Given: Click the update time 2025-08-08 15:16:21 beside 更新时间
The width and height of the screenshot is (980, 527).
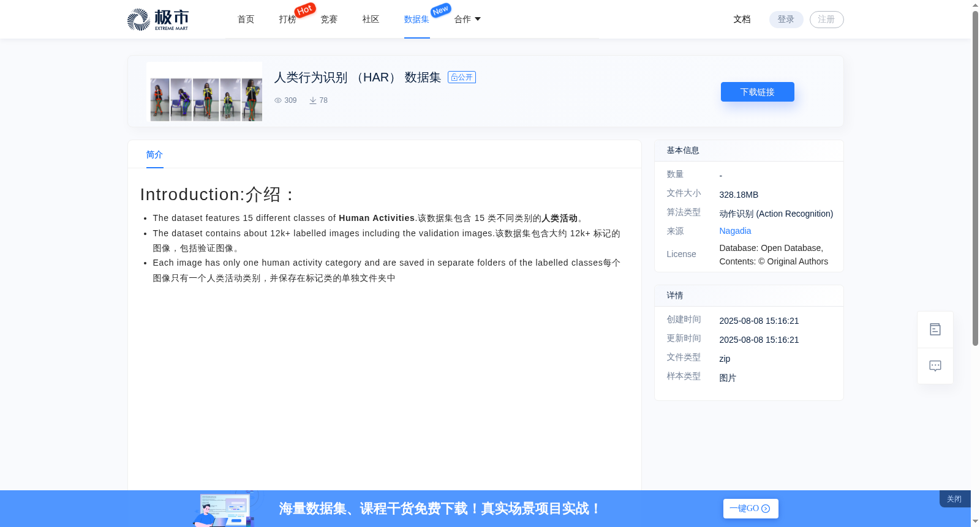Looking at the screenshot, I should click(759, 340).
